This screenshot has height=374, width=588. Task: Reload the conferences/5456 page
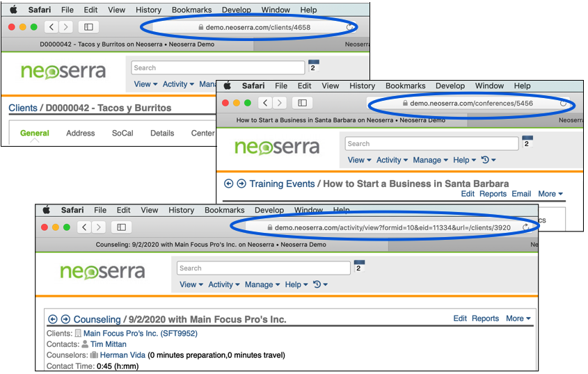563,103
